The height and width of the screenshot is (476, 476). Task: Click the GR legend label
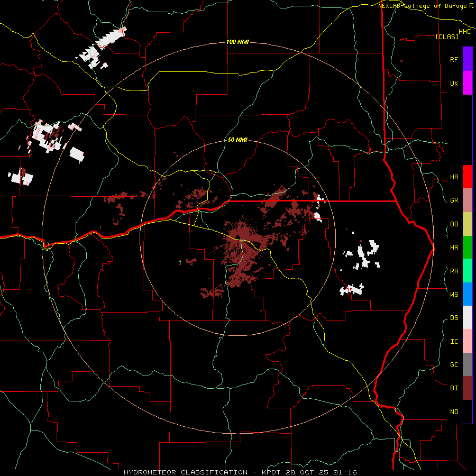454,200
